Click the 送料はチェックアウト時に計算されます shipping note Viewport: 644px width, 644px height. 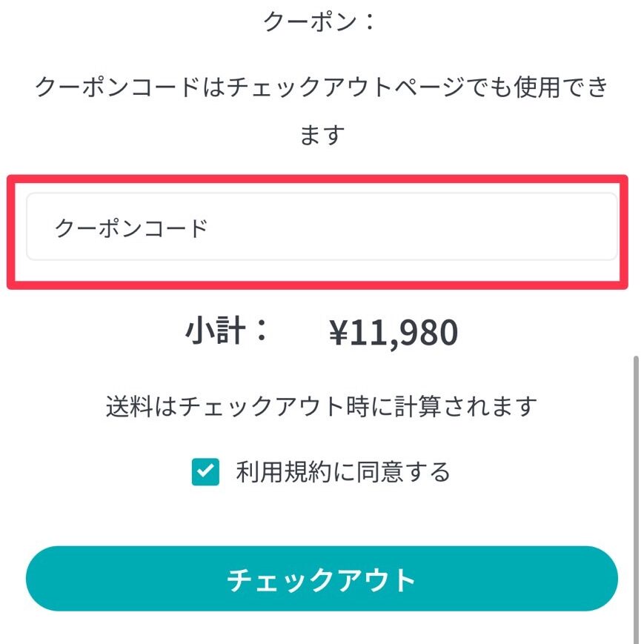tap(321, 407)
